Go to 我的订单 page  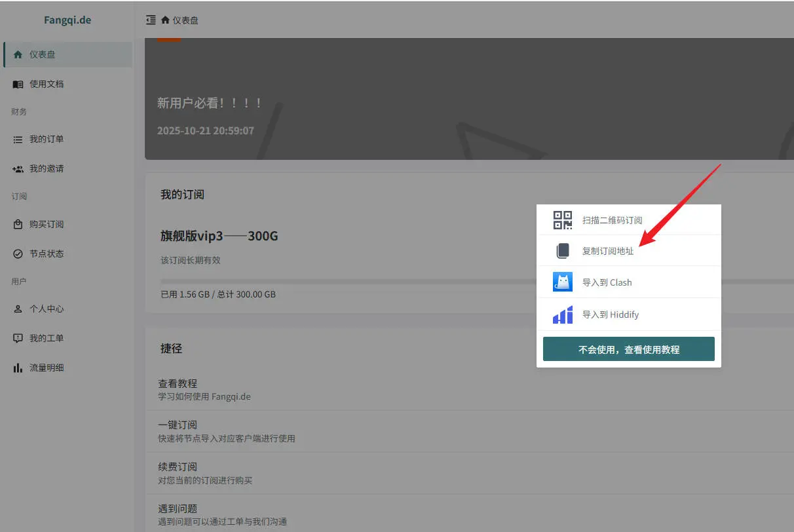(x=67, y=140)
